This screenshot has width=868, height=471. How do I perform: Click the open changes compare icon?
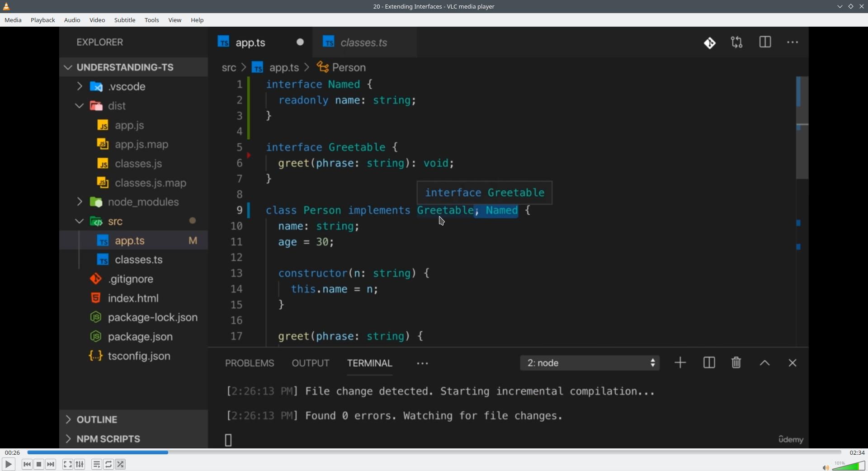click(737, 42)
